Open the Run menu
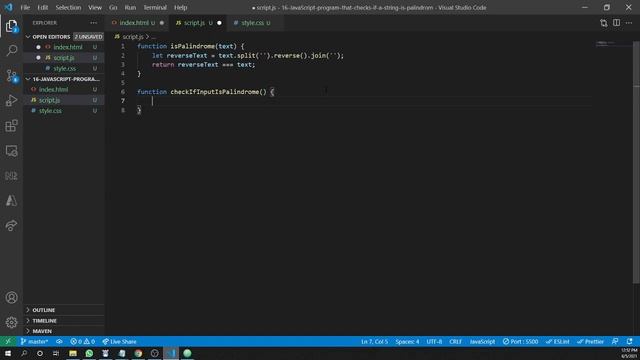 click(130, 7)
